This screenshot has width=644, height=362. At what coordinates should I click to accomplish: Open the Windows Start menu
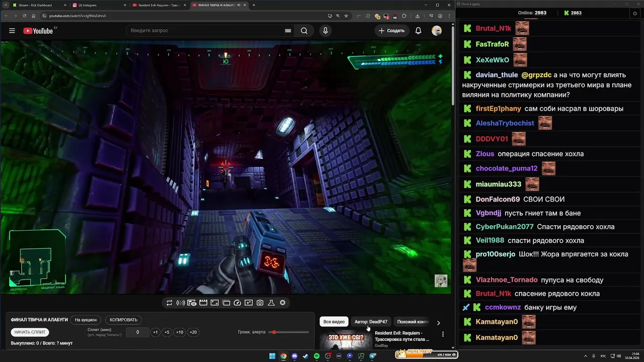(272, 356)
